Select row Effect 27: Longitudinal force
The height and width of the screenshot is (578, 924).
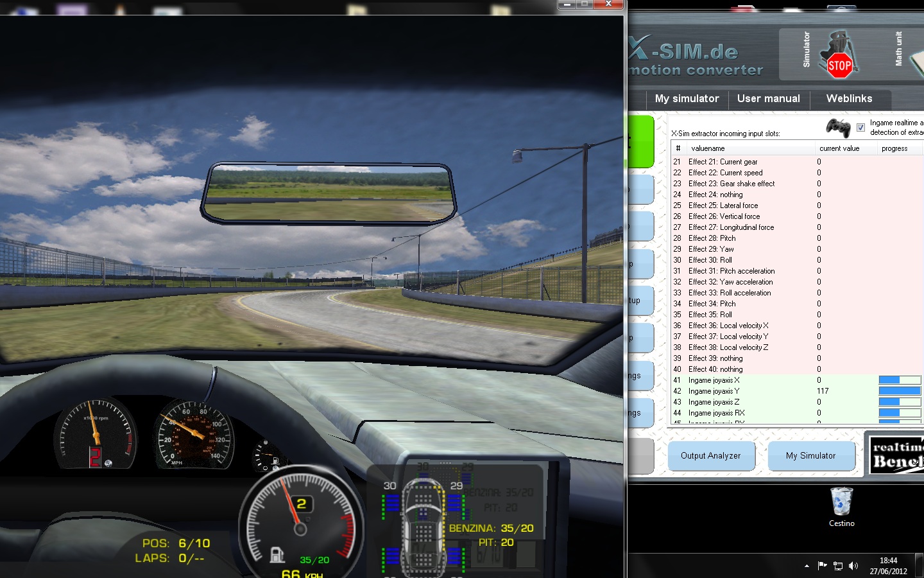[796, 227]
